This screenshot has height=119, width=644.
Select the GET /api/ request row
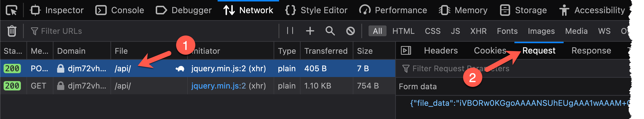point(150,86)
